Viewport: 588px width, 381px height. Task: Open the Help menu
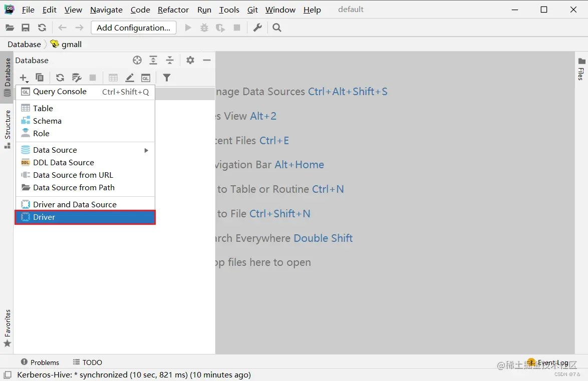pyautogui.click(x=312, y=10)
